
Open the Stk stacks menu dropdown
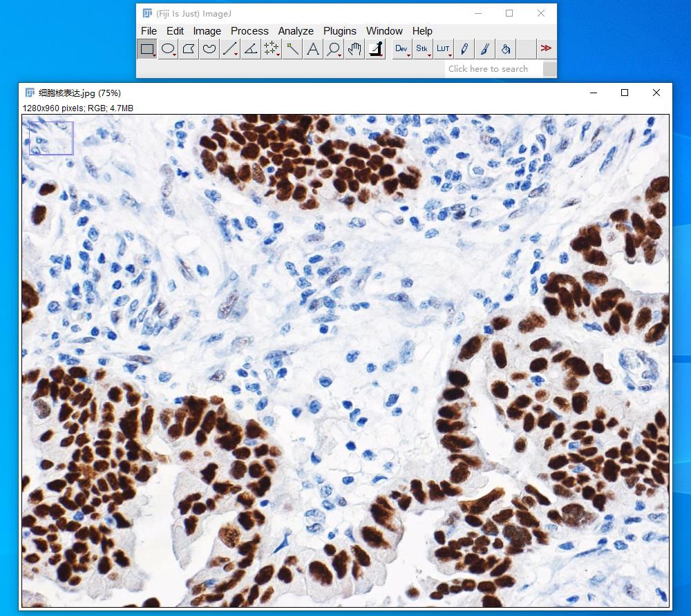[x=422, y=49]
